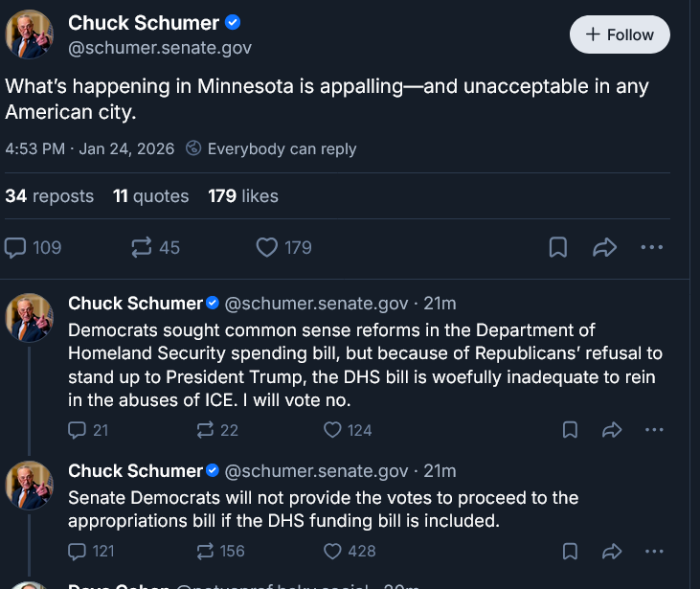Screen dimensions: 700x589
Task: Open more options on appropriations bill post
Action: point(655,551)
